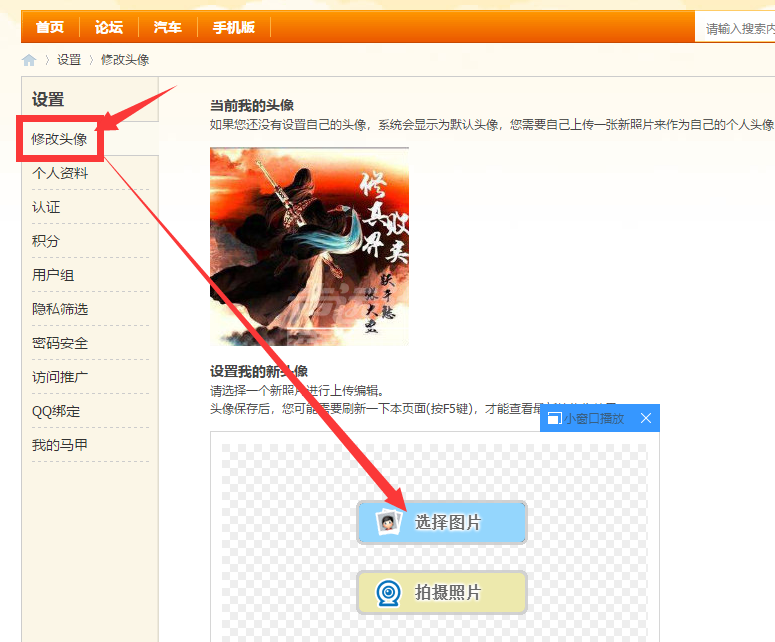The image size is (775, 642).
Task: Open 手机版 in the top navigation
Action: pos(234,27)
